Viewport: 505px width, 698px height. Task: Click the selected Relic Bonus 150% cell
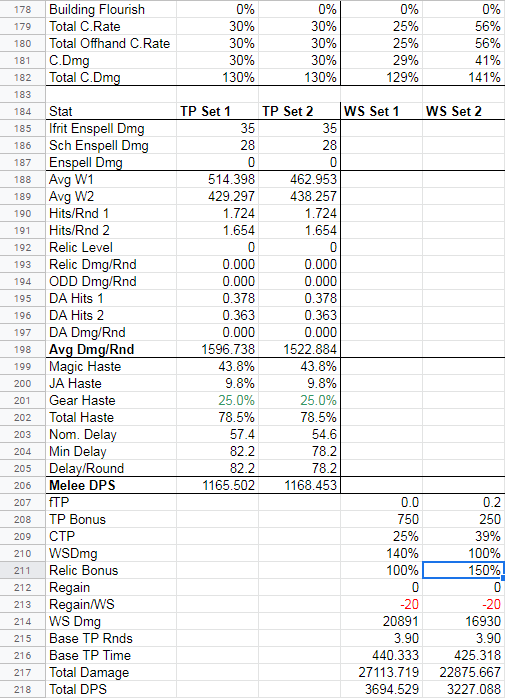pyautogui.click(x=464, y=570)
